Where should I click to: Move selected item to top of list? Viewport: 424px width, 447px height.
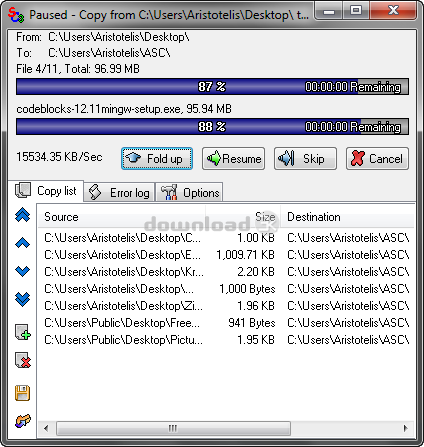click(x=23, y=215)
